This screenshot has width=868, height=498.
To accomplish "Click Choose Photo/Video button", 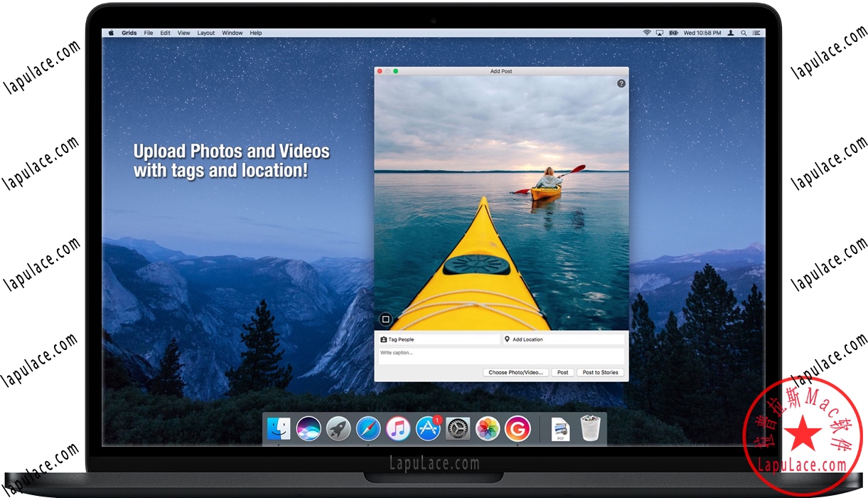I will coord(515,372).
